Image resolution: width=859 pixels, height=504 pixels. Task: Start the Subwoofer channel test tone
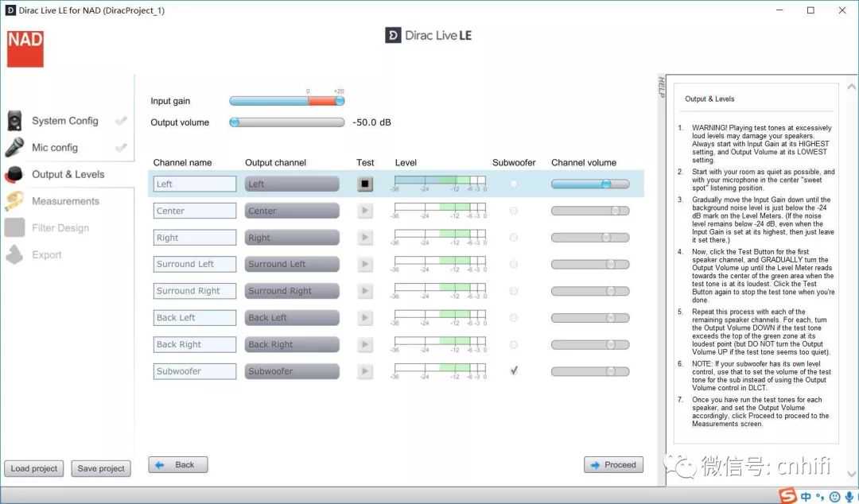(x=365, y=371)
